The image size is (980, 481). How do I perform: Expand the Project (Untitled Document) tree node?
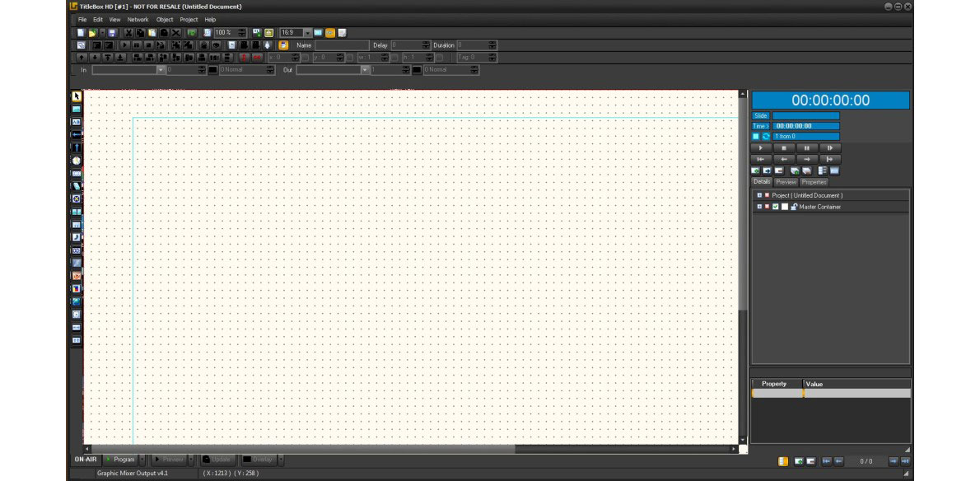click(x=759, y=195)
